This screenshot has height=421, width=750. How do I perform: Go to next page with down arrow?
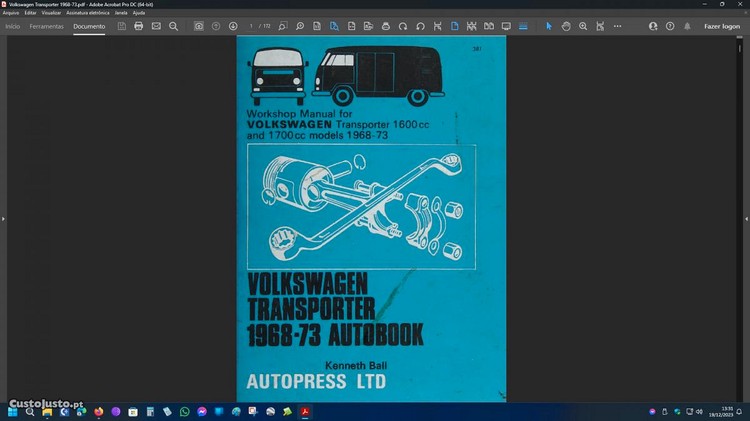coord(233,26)
